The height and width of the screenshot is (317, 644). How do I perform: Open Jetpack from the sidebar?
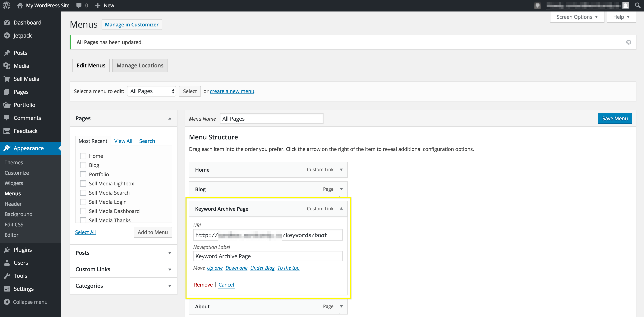coord(22,36)
